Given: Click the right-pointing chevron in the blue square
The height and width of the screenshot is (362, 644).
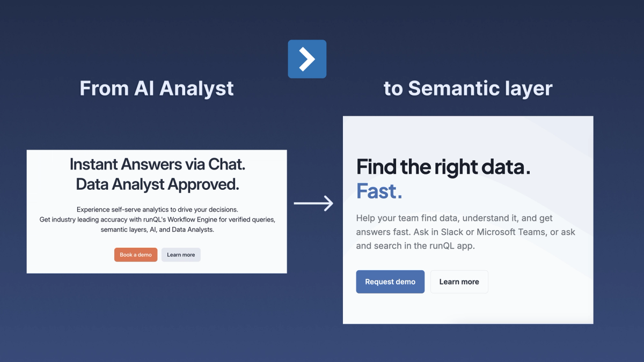Looking at the screenshot, I should pos(307,59).
